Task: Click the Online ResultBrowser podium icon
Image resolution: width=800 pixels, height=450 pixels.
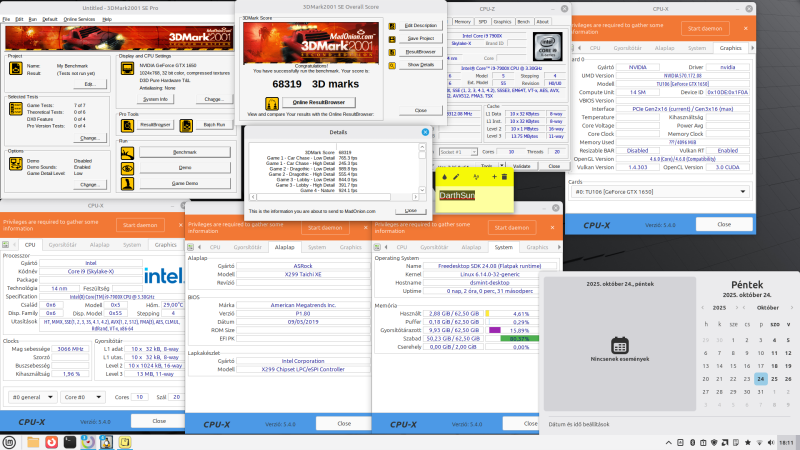Action: pyautogui.click(x=272, y=103)
